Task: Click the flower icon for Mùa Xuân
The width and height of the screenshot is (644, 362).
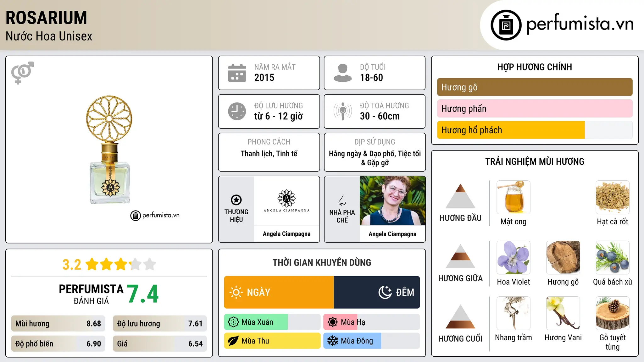Action: [x=233, y=322]
